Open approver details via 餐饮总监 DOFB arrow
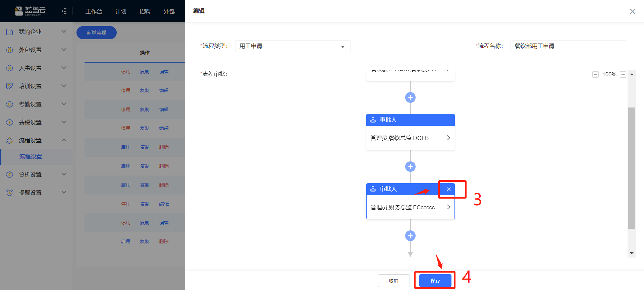This screenshot has height=290, width=644. (x=448, y=138)
